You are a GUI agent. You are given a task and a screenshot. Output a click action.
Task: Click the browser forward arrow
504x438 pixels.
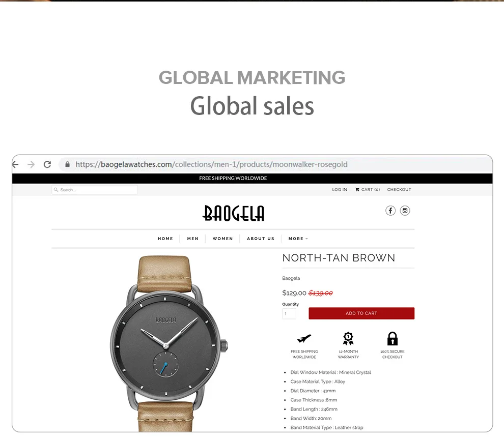(31, 164)
